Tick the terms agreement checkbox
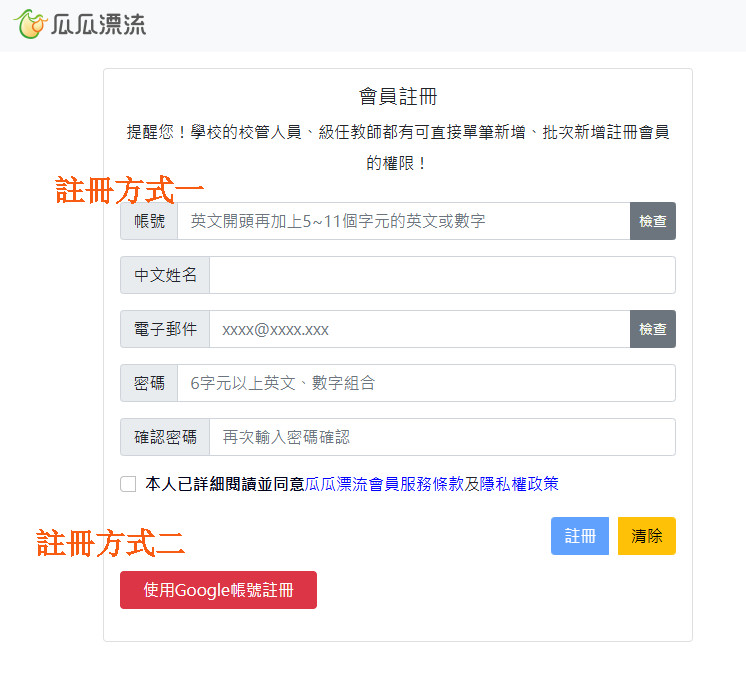The height and width of the screenshot is (690, 746). tap(128, 485)
